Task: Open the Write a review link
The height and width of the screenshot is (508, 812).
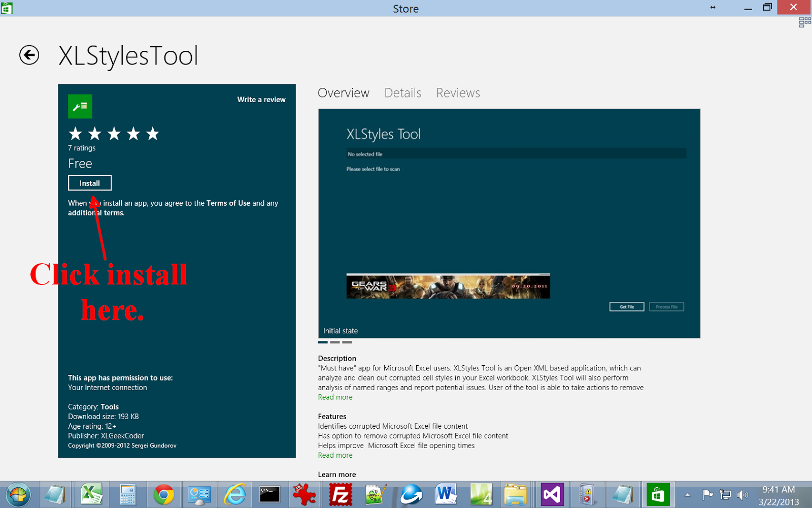Action: pyautogui.click(x=261, y=100)
